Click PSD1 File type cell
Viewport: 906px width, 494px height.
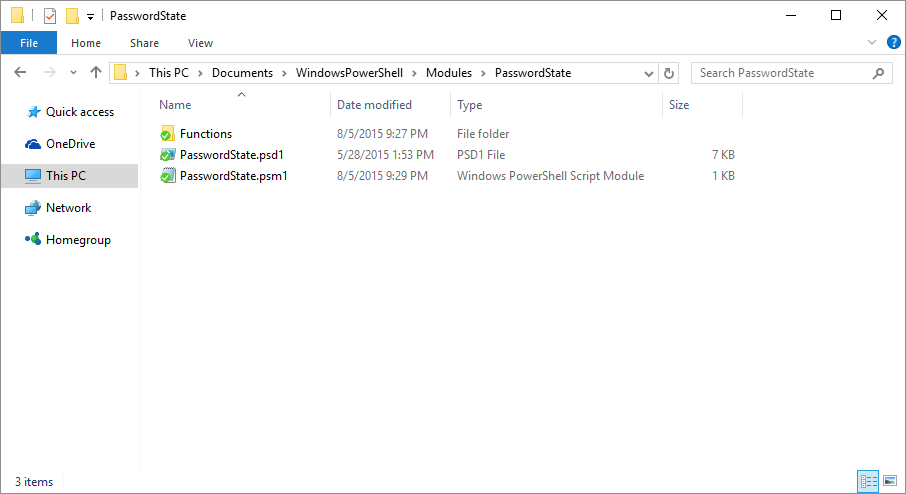click(x=481, y=155)
